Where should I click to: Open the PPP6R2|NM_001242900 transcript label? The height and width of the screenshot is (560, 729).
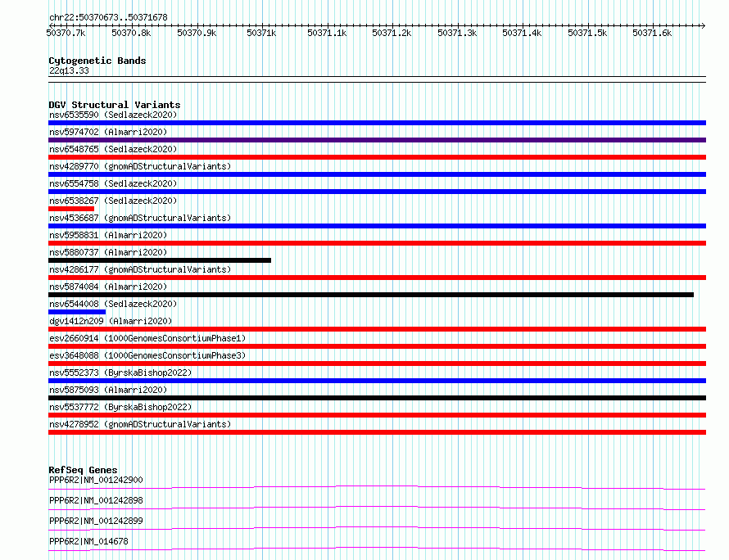pos(96,480)
